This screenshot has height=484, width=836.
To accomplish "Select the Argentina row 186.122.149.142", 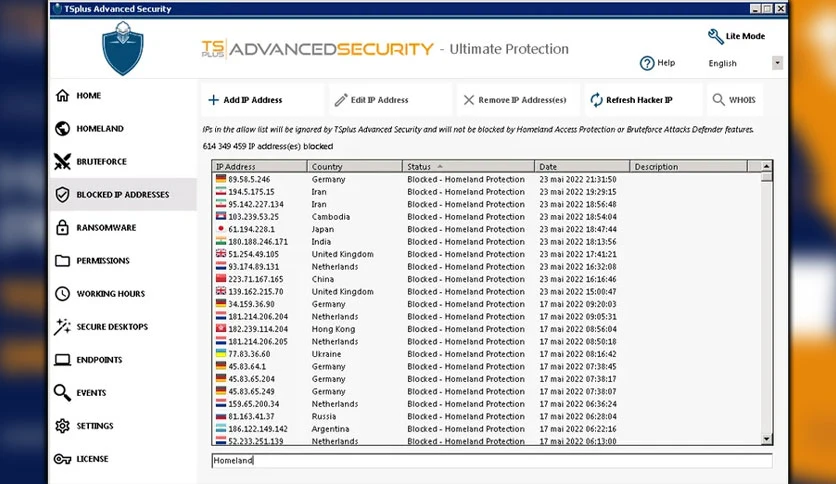I will click(487, 429).
